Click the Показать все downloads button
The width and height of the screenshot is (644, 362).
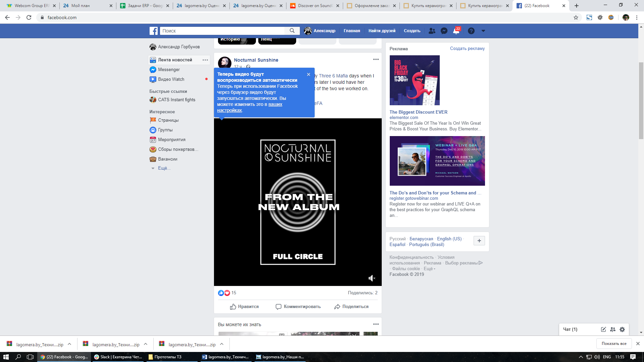(x=614, y=344)
